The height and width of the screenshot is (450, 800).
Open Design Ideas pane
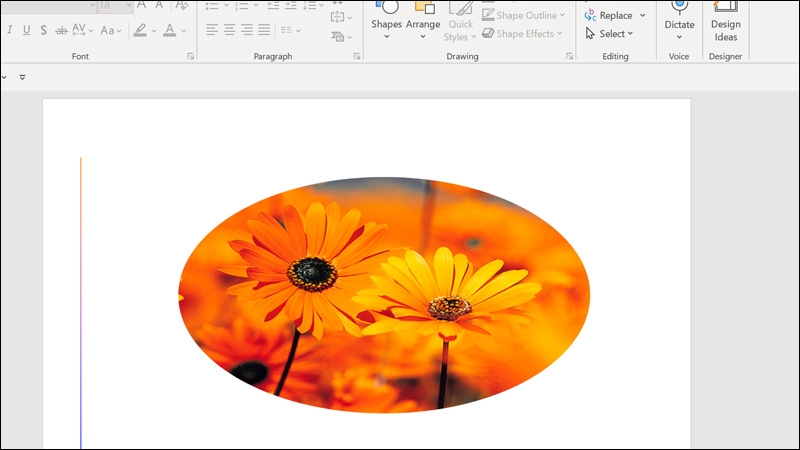click(x=726, y=21)
